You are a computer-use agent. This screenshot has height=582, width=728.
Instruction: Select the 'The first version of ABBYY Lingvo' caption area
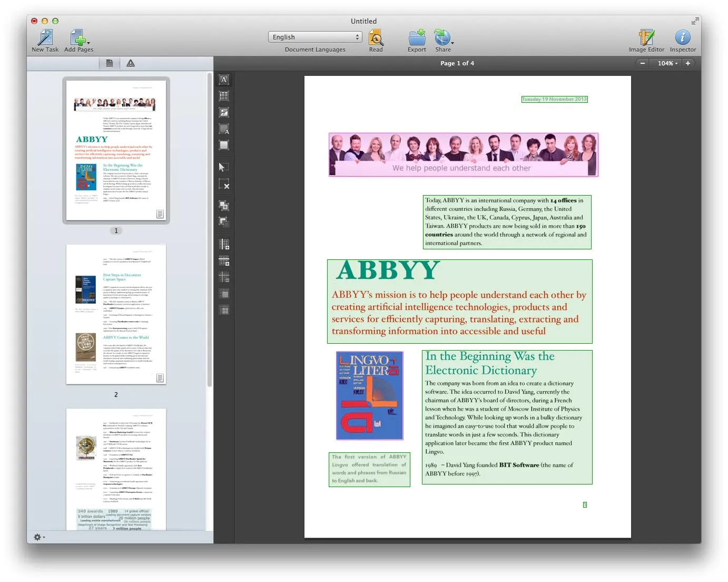coord(369,469)
